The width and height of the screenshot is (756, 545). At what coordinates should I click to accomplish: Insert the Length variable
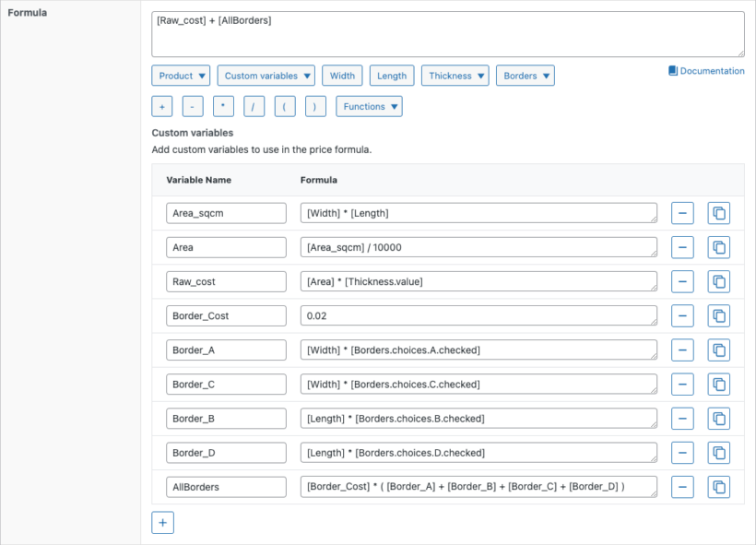(x=392, y=76)
